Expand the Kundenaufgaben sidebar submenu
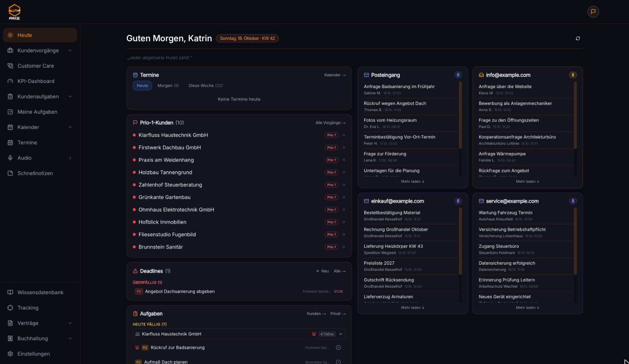 coord(70,97)
